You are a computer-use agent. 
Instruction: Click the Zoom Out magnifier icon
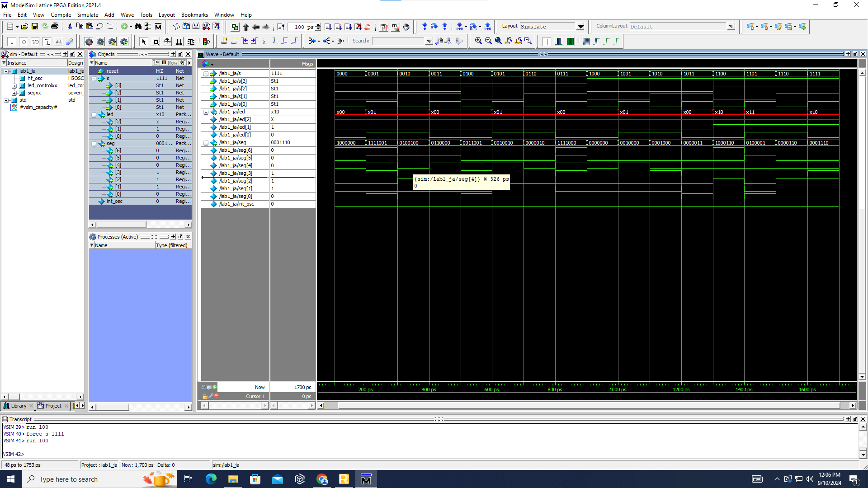coord(488,41)
